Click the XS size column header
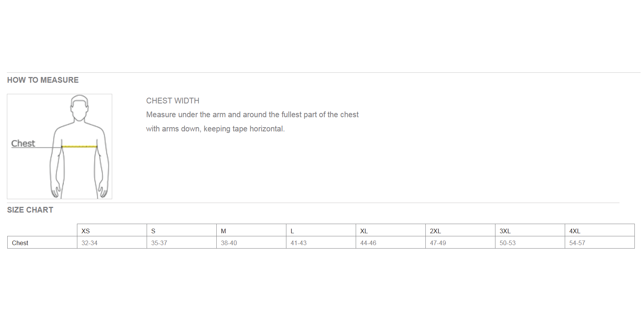This screenshot has width=644, height=316. [x=112, y=230]
